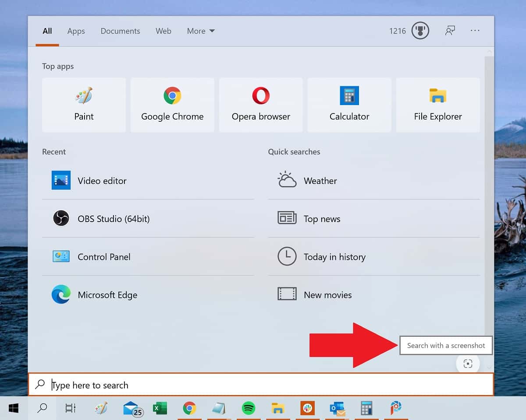Open Spotify from the taskbar
Image resolution: width=526 pixels, height=420 pixels.
(249, 408)
